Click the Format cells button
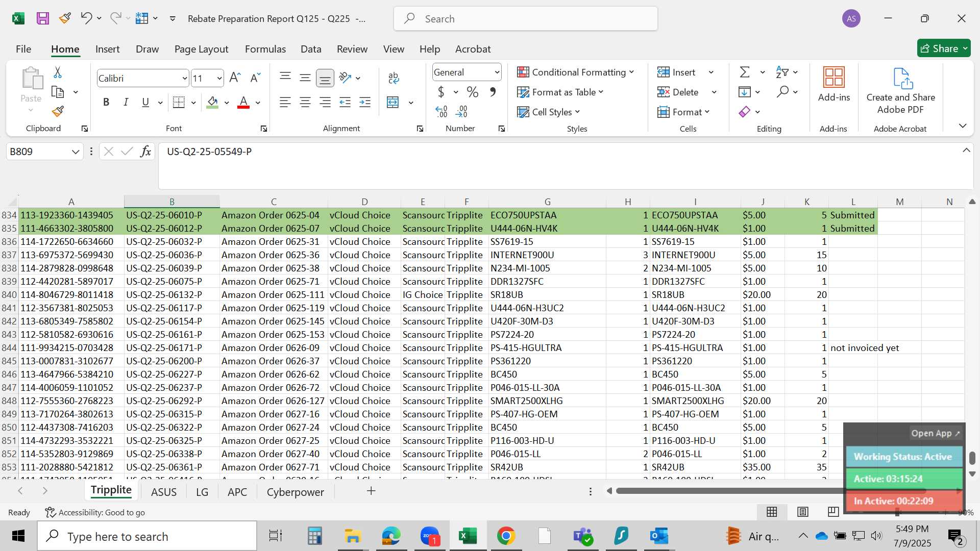The image size is (980, 551). (684, 112)
